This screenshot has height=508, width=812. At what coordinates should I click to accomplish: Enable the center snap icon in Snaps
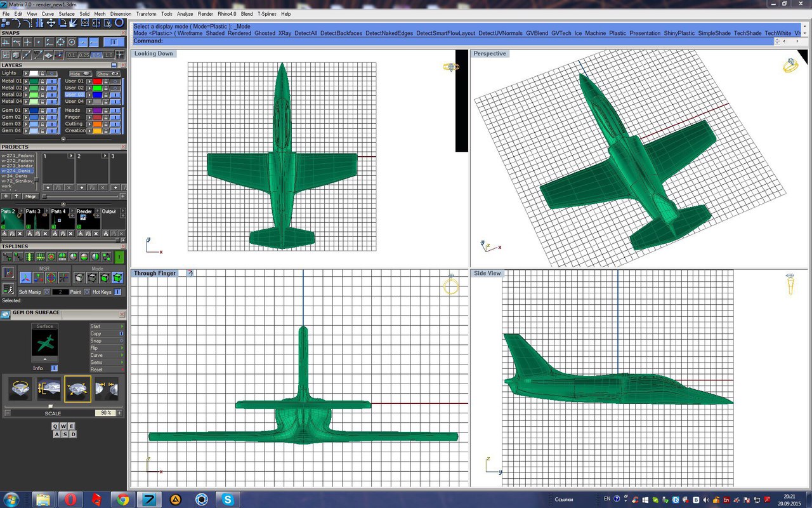72,42
